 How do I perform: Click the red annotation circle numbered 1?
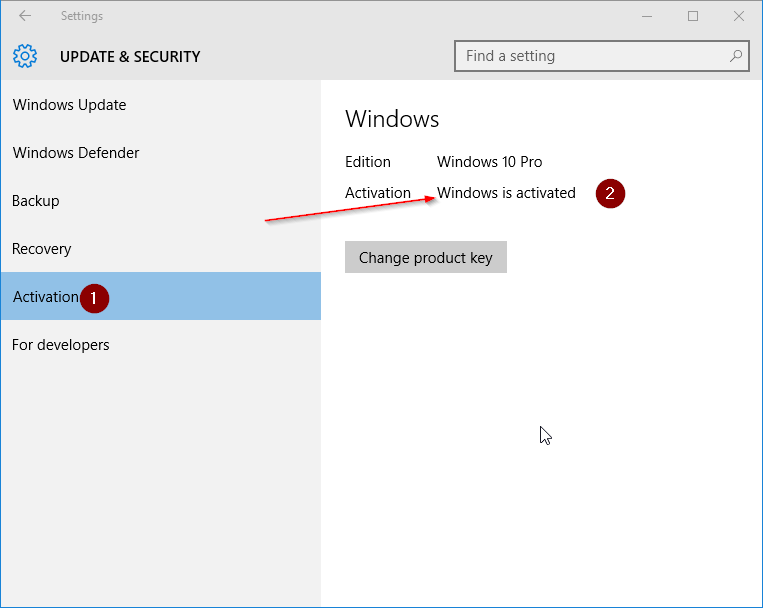click(94, 298)
